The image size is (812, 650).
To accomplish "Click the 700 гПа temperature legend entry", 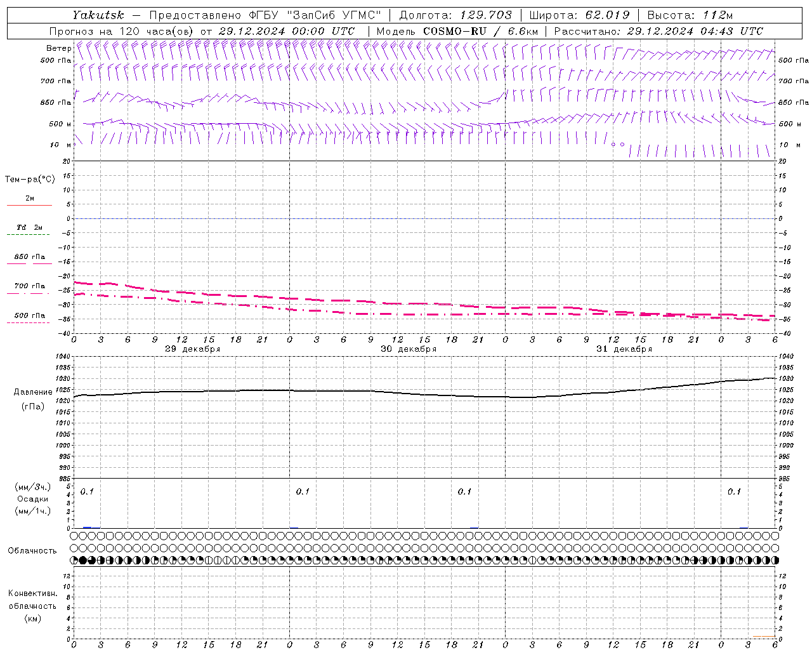I will [29, 286].
